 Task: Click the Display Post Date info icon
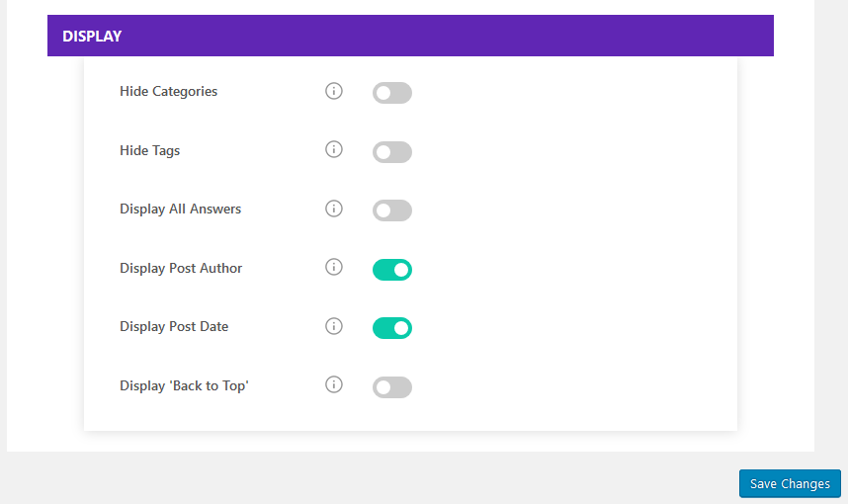(334, 326)
